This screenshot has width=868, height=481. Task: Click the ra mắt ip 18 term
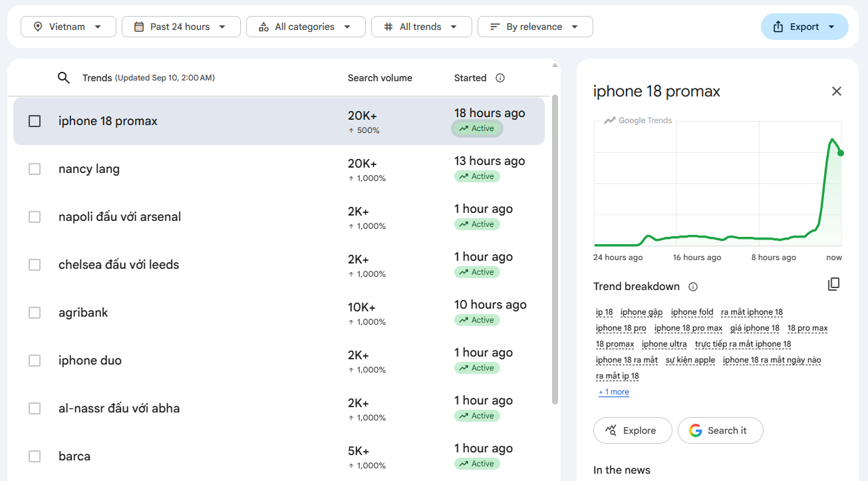[x=617, y=376]
